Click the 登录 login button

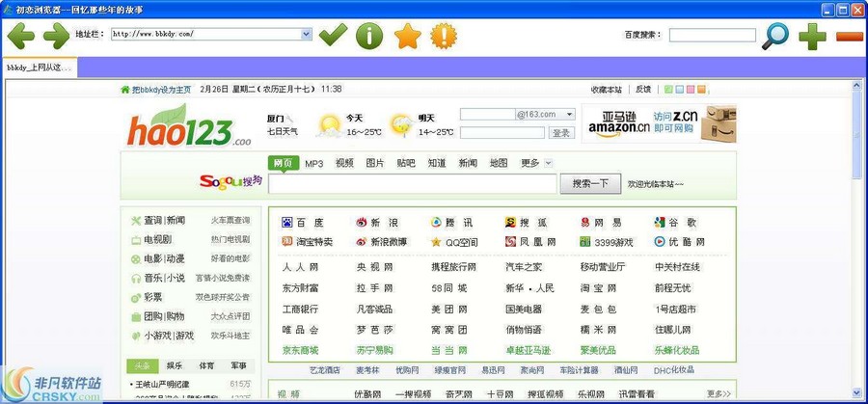tap(562, 133)
